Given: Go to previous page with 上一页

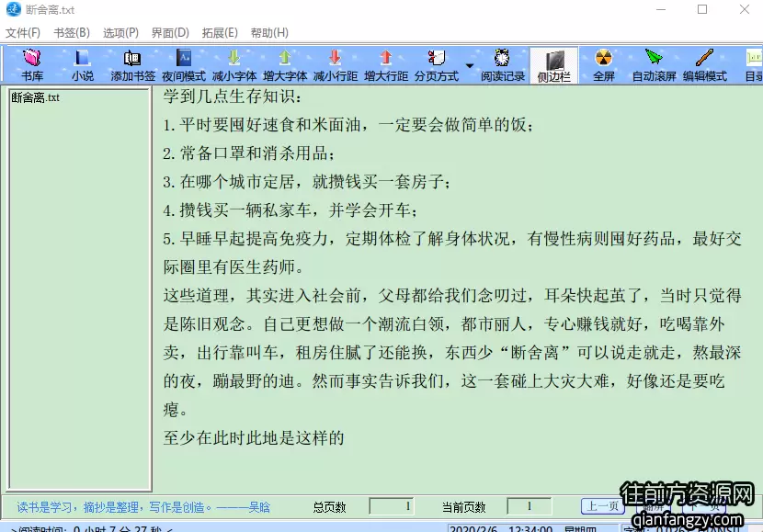Looking at the screenshot, I should (x=603, y=506).
